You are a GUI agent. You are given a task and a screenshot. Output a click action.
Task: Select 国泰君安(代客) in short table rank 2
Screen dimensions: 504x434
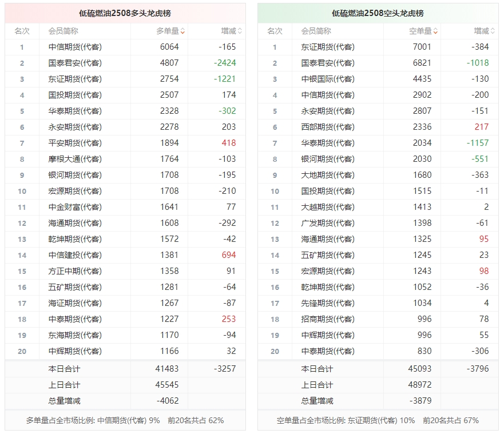[x=328, y=63]
